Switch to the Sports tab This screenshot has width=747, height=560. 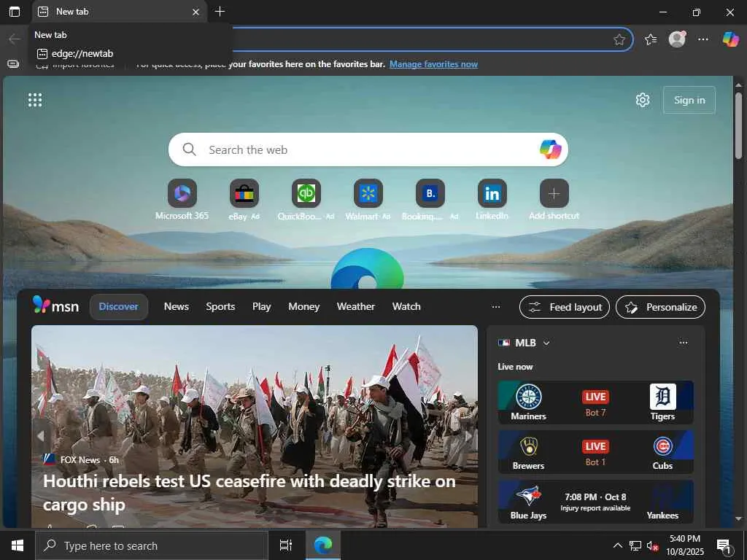(220, 307)
